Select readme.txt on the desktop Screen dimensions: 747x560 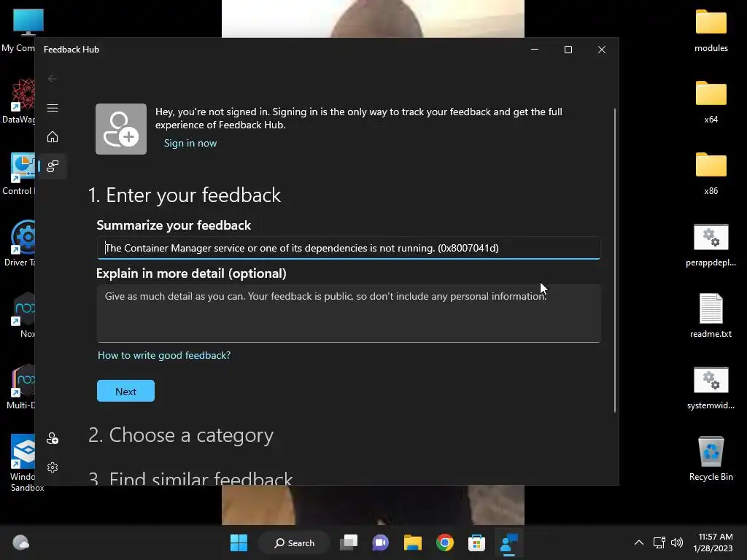coord(711,316)
